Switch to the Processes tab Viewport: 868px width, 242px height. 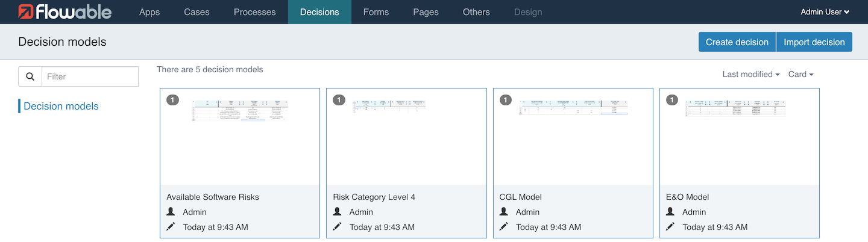pos(254,12)
